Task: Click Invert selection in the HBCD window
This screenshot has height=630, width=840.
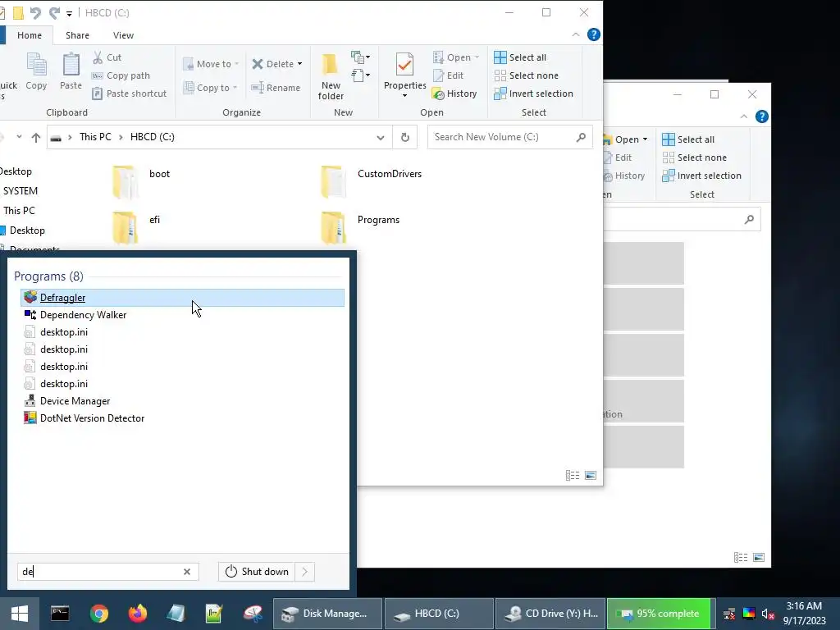Action: (533, 94)
